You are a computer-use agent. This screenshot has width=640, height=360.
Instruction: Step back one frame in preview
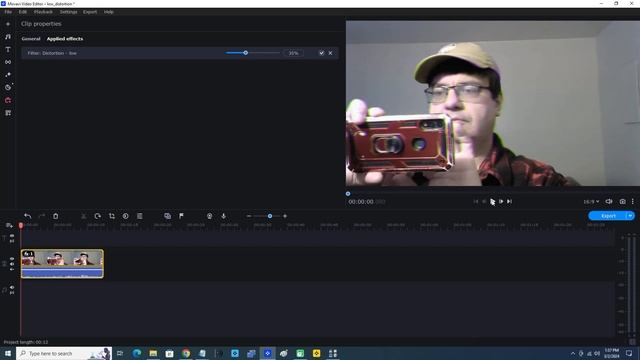pos(484,201)
